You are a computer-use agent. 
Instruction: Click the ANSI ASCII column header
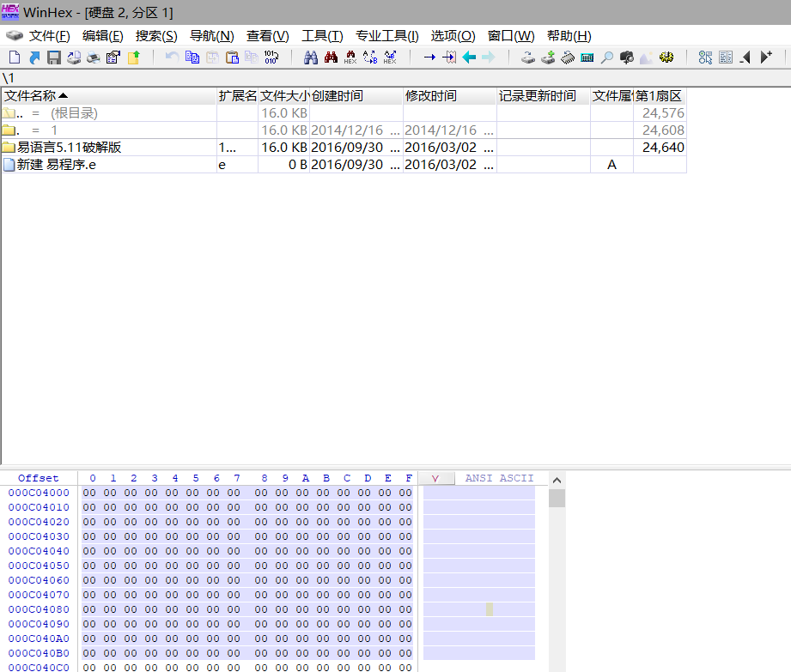pyautogui.click(x=499, y=478)
